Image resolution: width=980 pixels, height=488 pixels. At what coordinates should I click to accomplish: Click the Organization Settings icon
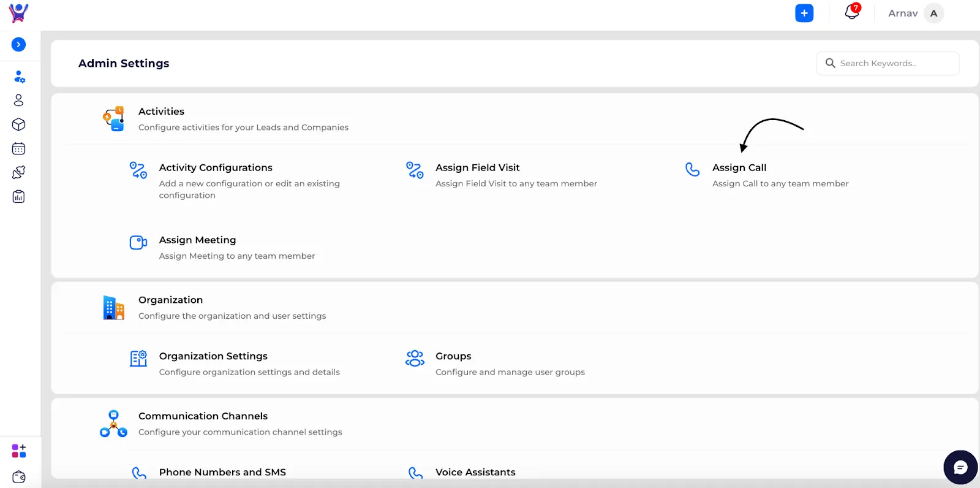pos(138,358)
